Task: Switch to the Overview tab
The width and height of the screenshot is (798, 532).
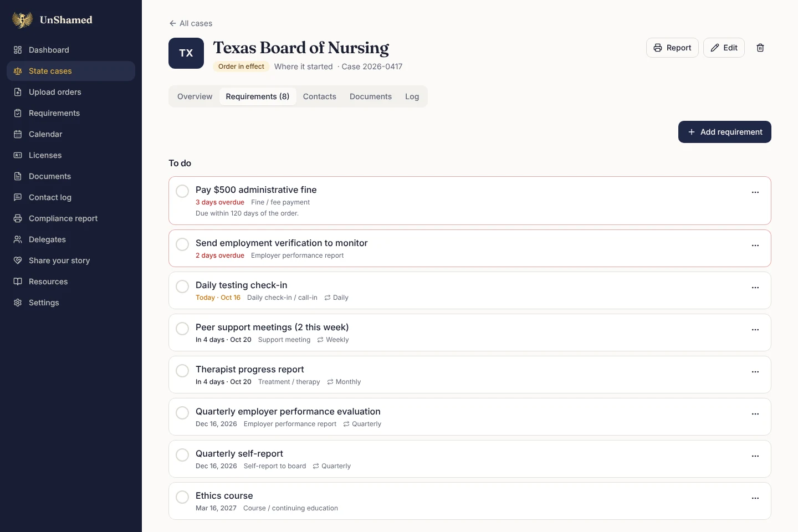Action: (195, 96)
